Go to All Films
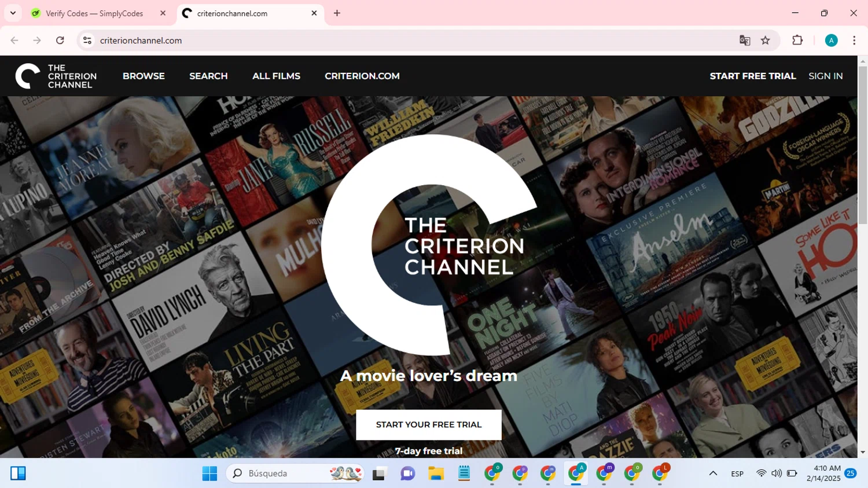 [x=276, y=76]
